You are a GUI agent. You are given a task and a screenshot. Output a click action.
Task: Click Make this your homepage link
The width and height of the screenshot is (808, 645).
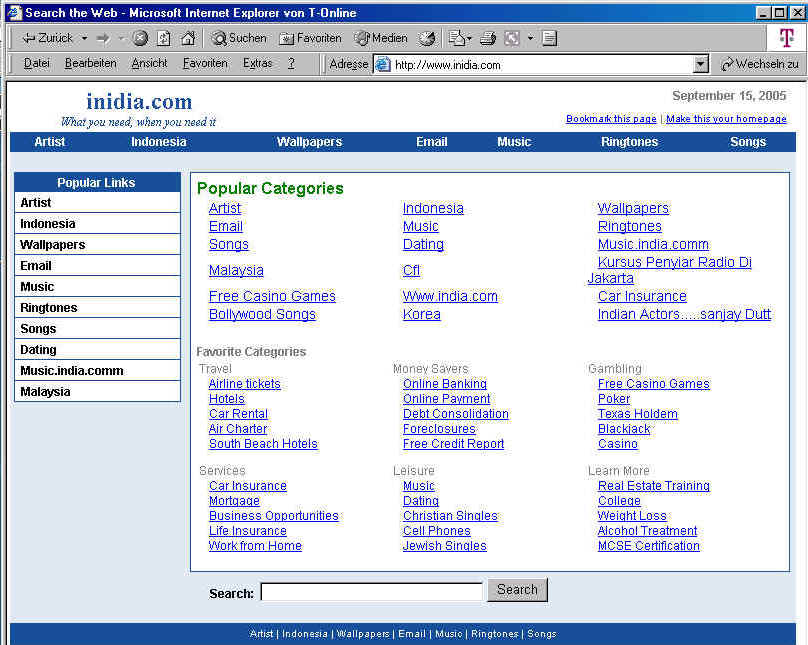[726, 119]
